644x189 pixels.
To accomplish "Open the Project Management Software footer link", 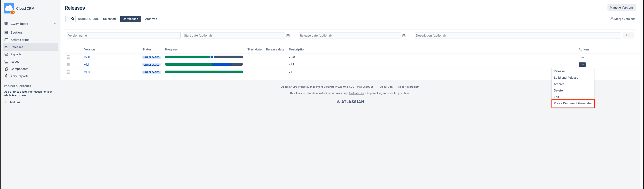I will coord(316,87).
